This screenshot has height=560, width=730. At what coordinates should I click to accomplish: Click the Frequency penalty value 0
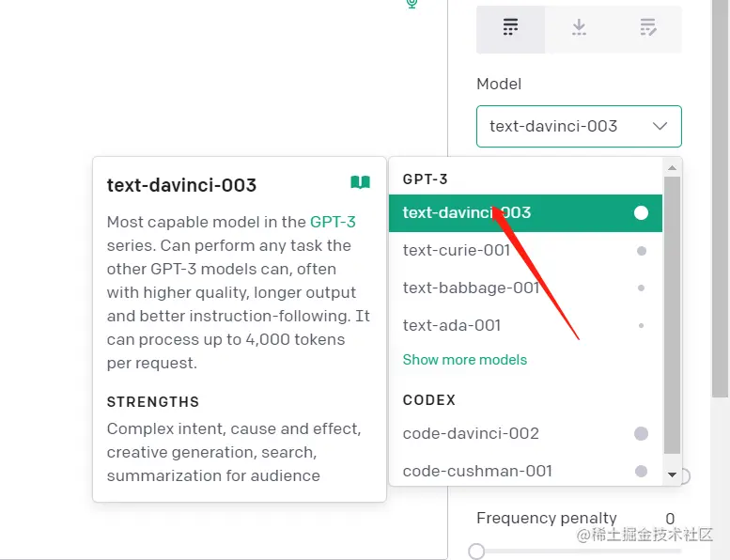670,519
